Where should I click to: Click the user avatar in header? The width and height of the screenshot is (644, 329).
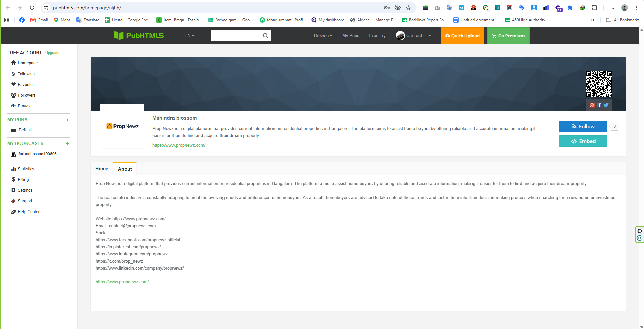tap(400, 36)
